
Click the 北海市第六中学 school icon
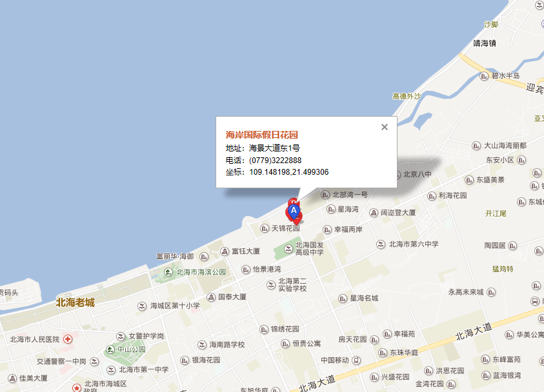click(x=381, y=244)
